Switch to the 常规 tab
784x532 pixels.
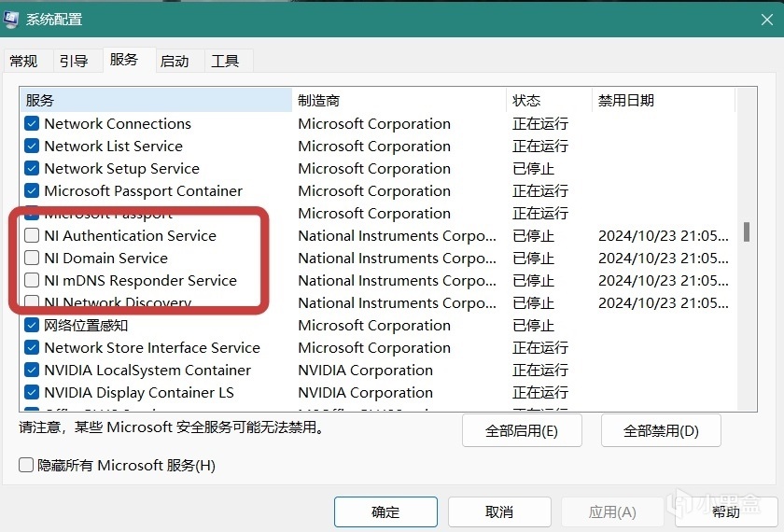(23, 61)
